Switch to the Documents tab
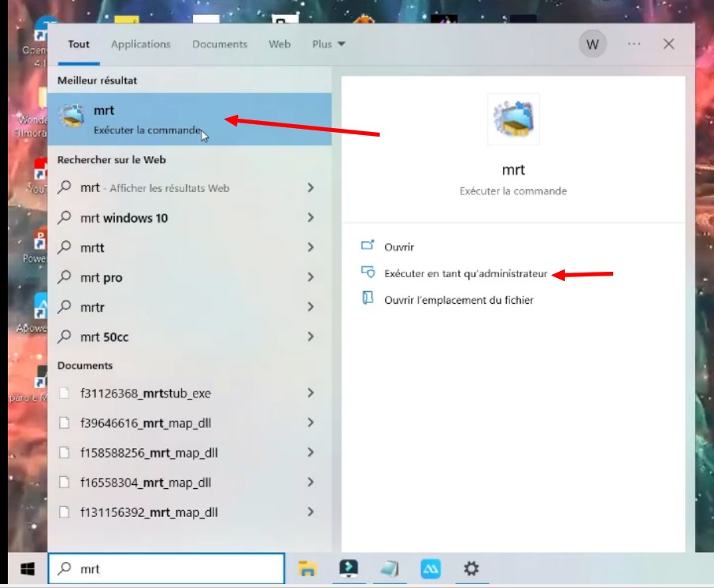This screenshot has width=714, height=588. 220,45
